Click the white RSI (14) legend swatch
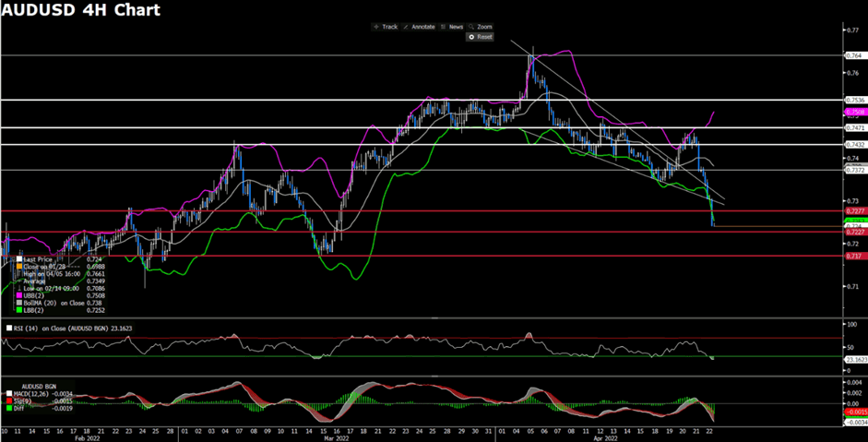Screen dimensions: 868x442 pos(8,329)
